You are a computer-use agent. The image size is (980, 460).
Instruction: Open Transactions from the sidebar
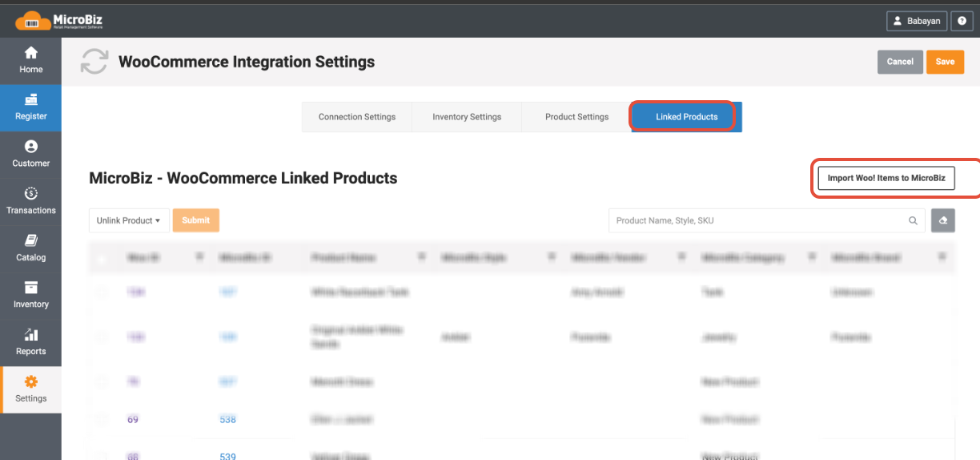click(x=30, y=201)
